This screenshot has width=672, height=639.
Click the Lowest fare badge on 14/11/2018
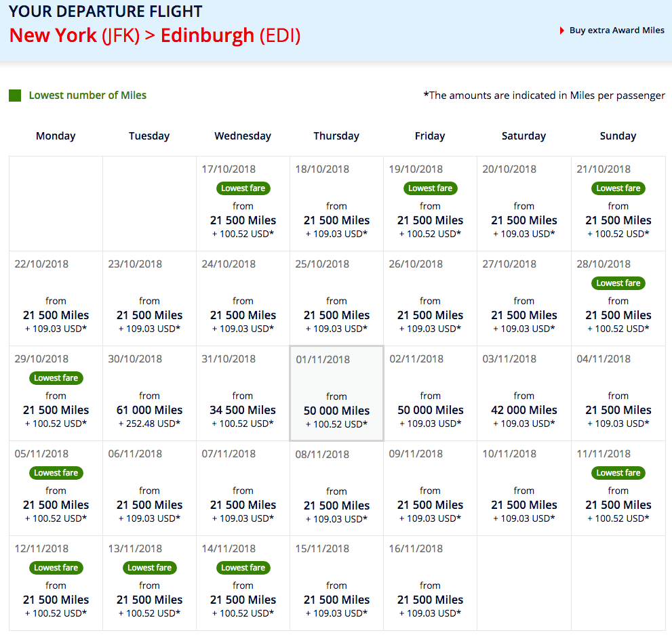coord(243,567)
